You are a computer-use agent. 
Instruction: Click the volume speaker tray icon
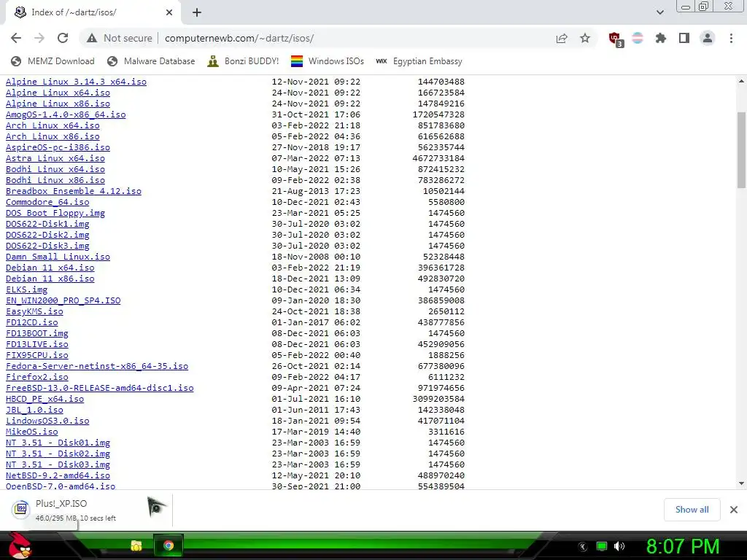(x=619, y=546)
